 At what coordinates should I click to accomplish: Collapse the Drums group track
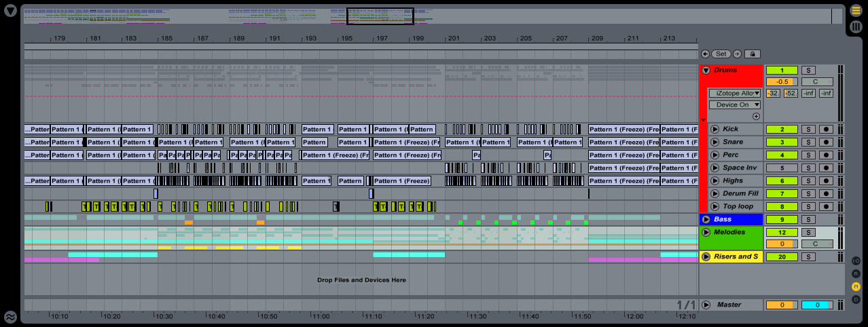point(706,70)
